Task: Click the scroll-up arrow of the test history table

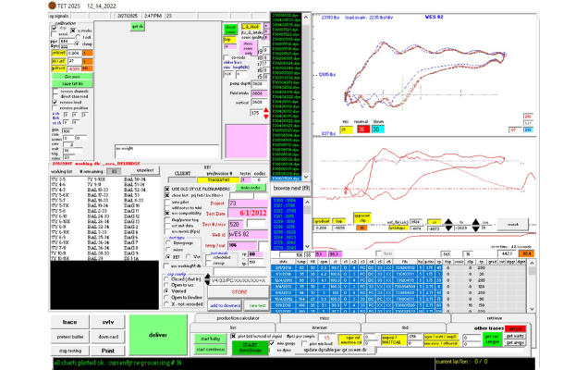Action: (x=532, y=263)
